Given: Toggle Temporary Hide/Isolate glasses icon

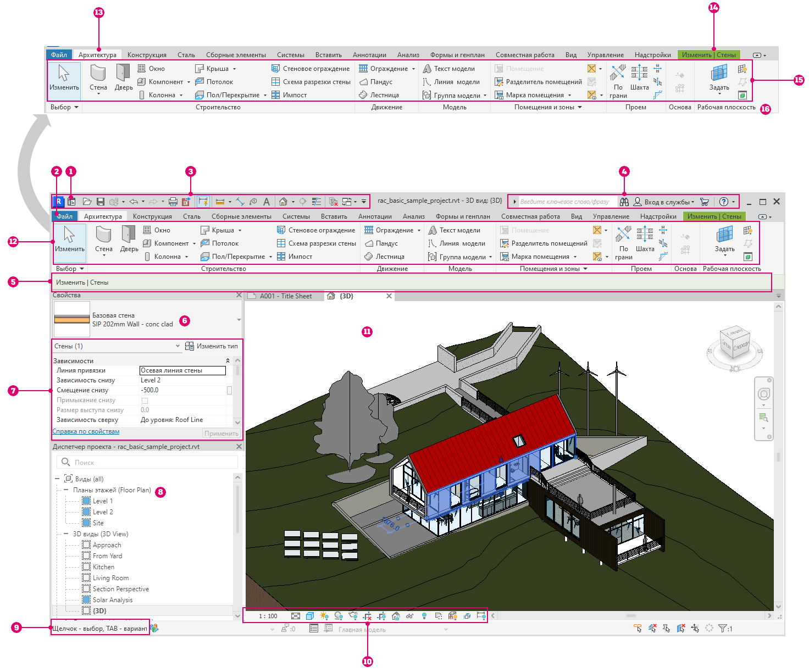Looking at the screenshot, I should [410, 616].
